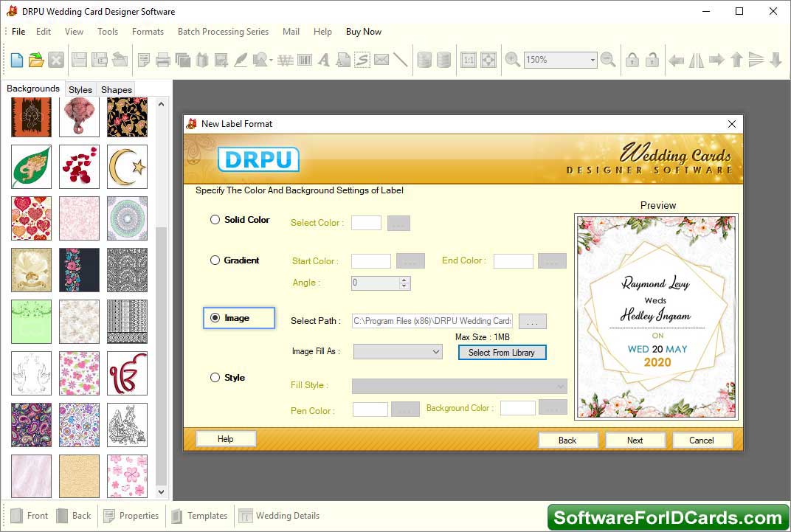791x532 pixels.
Task: Click the Select Color swatch box
Action: [x=366, y=223]
